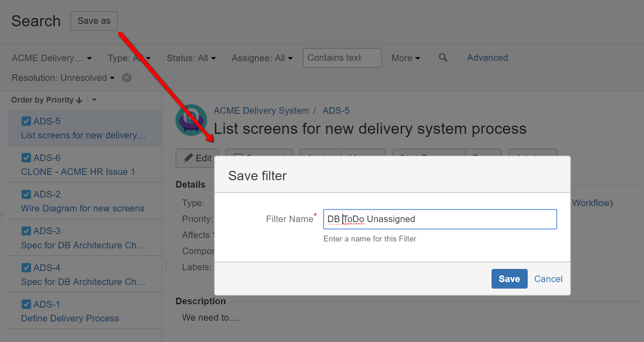Click the Details section heading
Image resolution: width=644 pixels, height=342 pixels.
pyautogui.click(x=190, y=184)
